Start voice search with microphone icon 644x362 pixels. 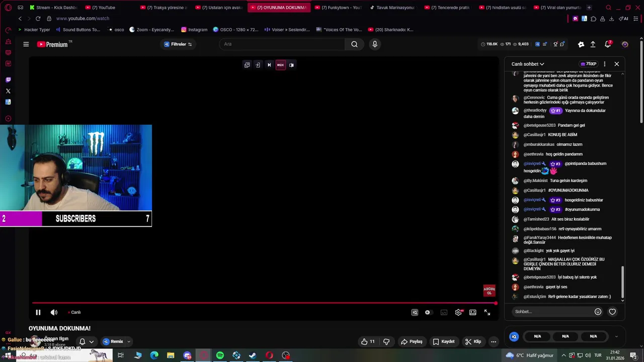click(374, 44)
